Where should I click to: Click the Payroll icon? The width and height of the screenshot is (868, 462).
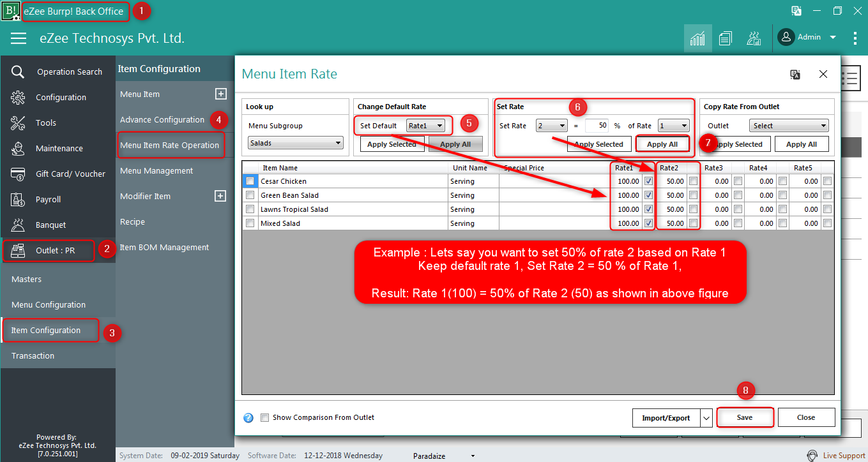tap(18, 199)
